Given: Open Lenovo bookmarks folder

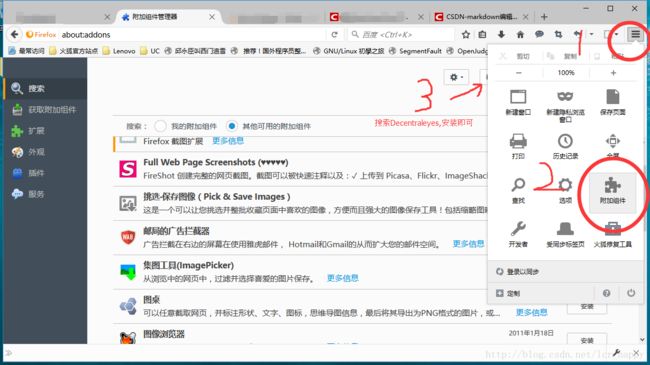Looking at the screenshot, I should click(119, 51).
